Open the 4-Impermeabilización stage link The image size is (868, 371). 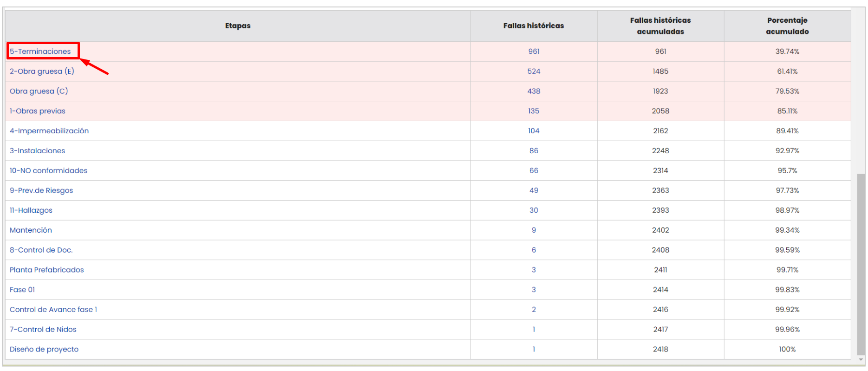pyautogui.click(x=49, y=131)
